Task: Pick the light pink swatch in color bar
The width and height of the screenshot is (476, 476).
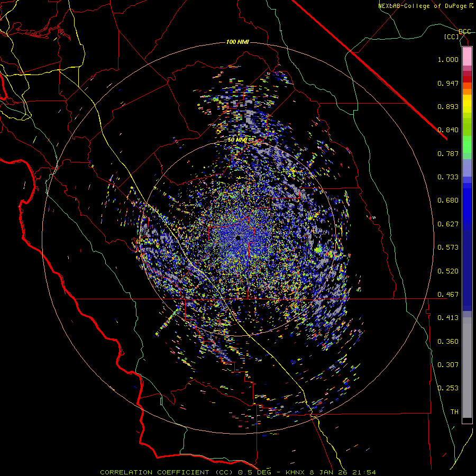Action: click(x=467, y=56)
